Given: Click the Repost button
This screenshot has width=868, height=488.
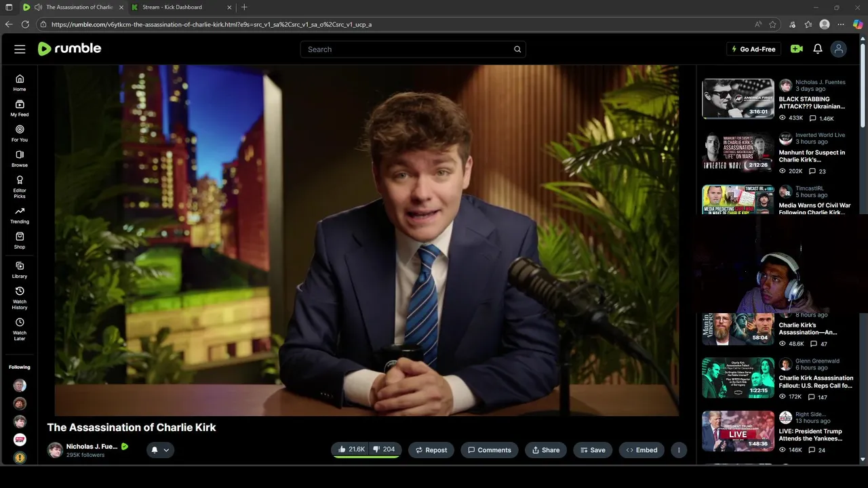Looking at the screenshot, I should [x=431, y=450].
